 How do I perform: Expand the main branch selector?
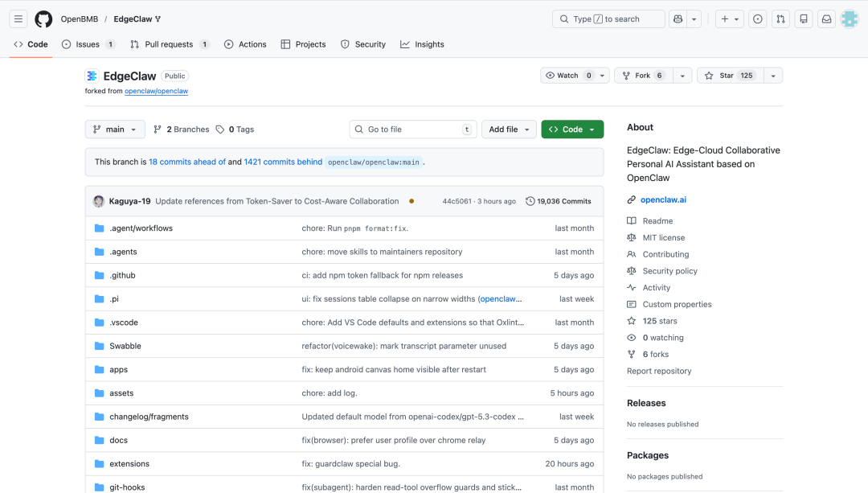point(115,129)
